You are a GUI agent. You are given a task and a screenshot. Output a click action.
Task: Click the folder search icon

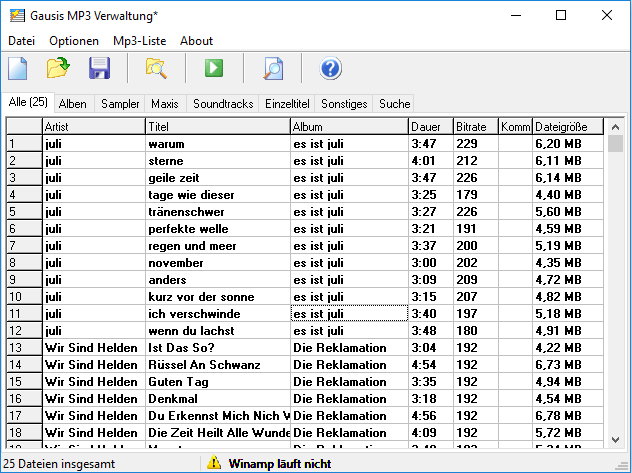pos(156,69)
